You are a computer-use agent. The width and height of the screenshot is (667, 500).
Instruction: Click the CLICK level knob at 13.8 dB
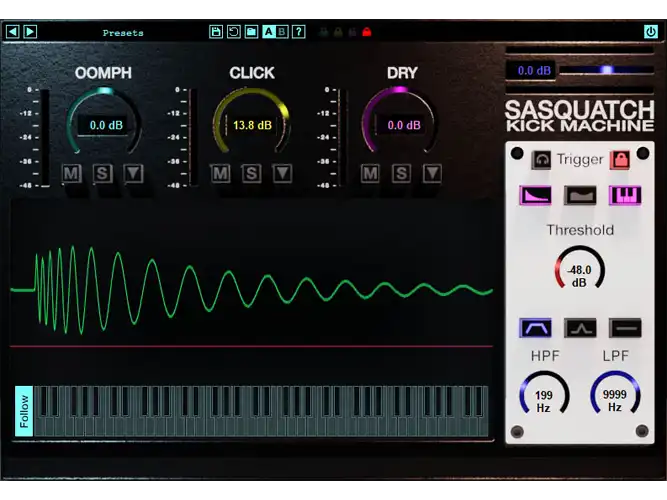point(252,122)
